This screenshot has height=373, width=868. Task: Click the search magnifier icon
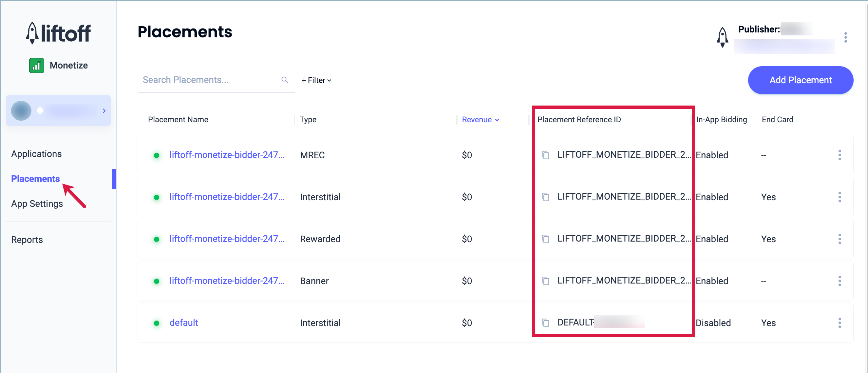click(285, 80)
